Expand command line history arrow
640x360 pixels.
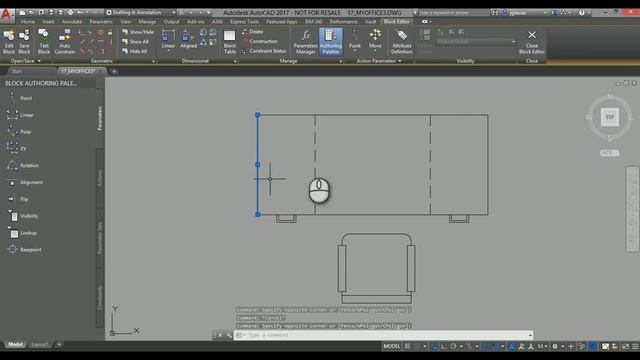pos(530,335)
